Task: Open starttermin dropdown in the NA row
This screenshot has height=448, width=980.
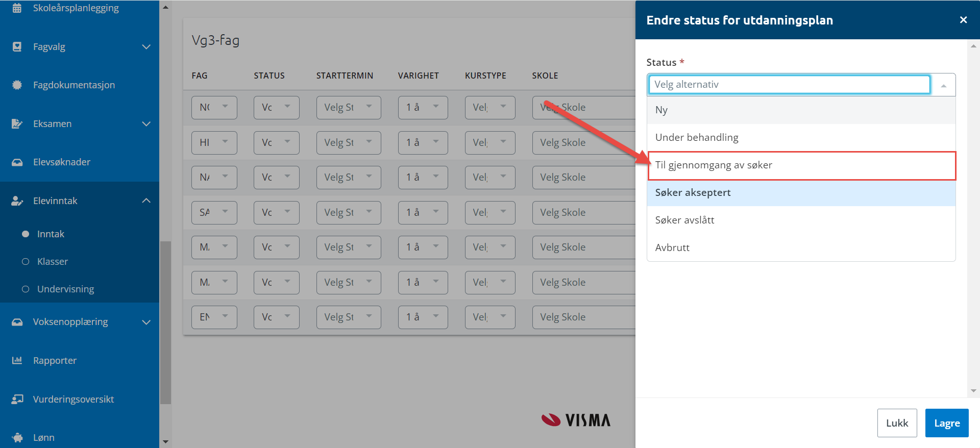Action: 349,178
